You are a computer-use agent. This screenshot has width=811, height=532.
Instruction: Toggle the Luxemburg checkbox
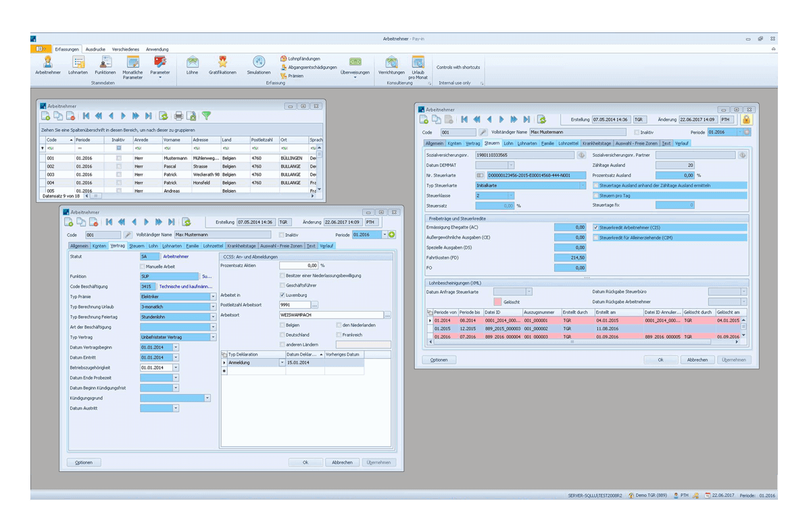282,295
